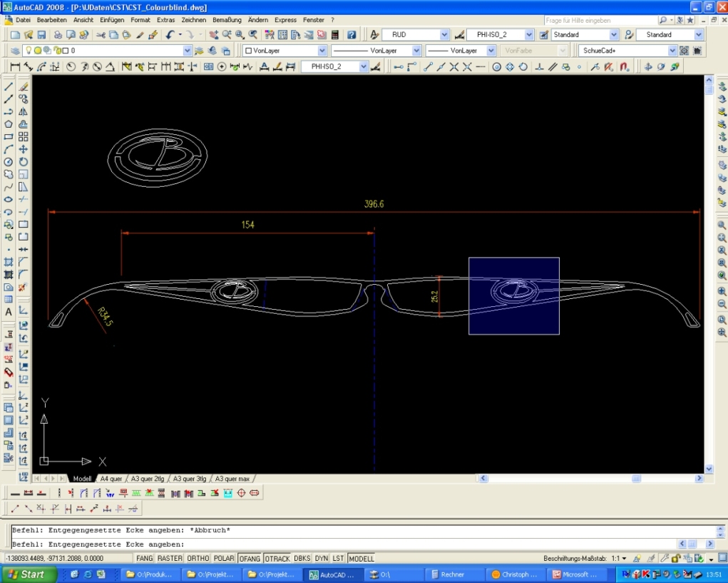
Task: Expand the layer list dropdown
Action: 188,51
